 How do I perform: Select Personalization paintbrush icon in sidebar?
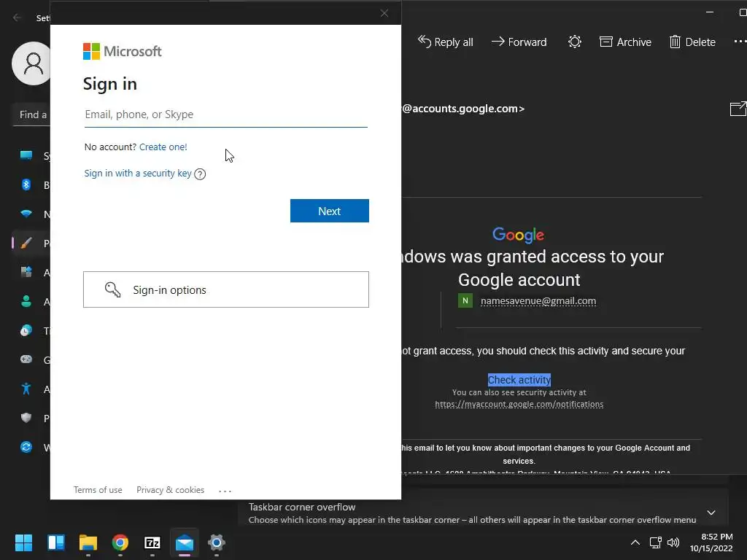[26, 244]
